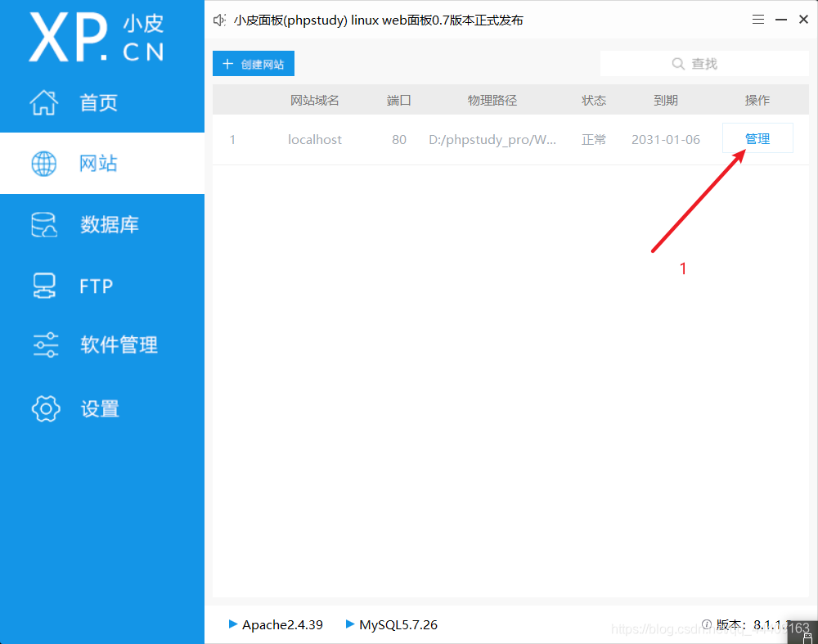Close the phpstudy window
Screen dimensions: 818x644
tap(803, 20)
